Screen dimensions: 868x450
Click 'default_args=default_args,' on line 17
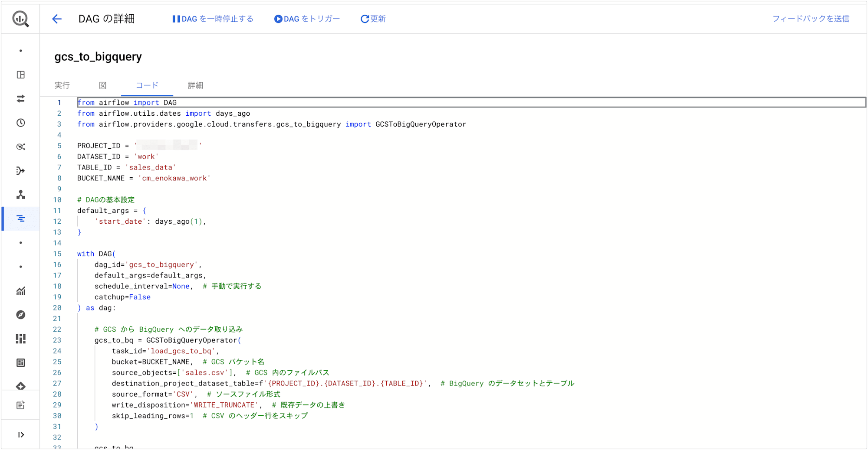click(151, 276)
